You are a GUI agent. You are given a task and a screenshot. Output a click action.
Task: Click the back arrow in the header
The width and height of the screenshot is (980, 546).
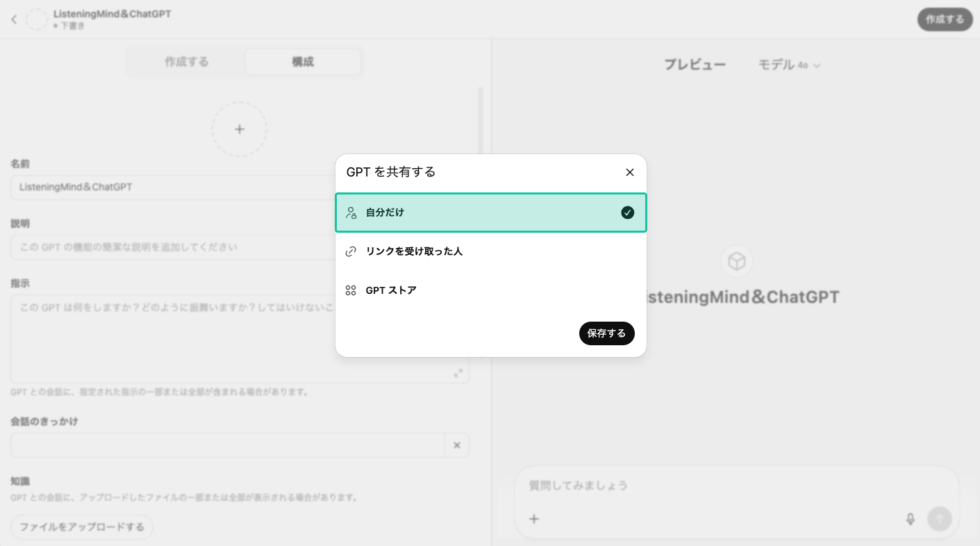(x=14, y=19)
